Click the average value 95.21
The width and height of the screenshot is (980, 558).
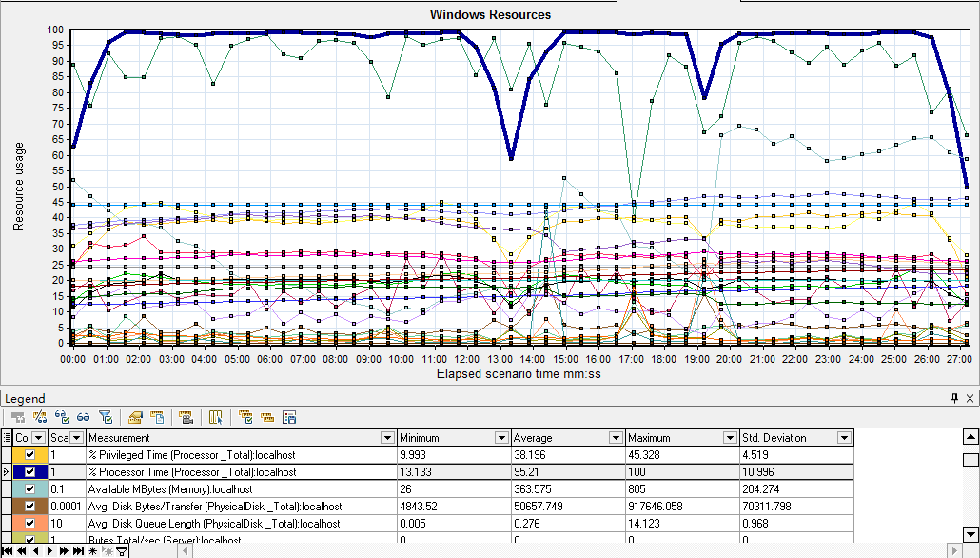[x=527, y=472]
